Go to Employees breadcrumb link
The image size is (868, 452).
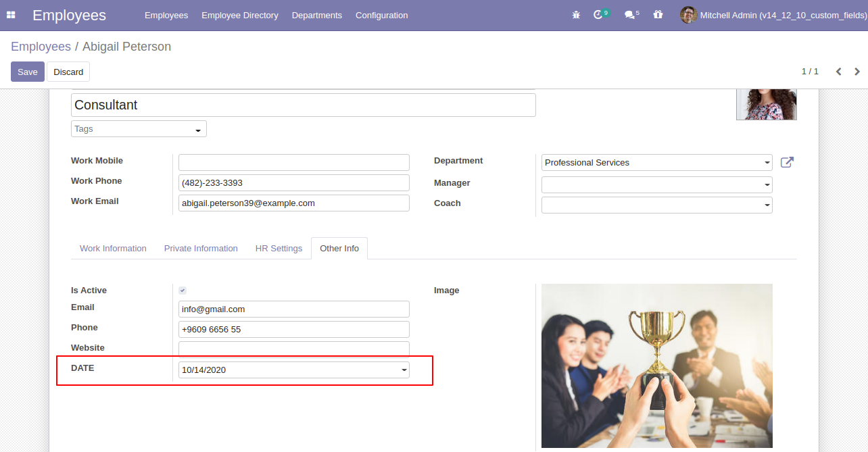41,47
